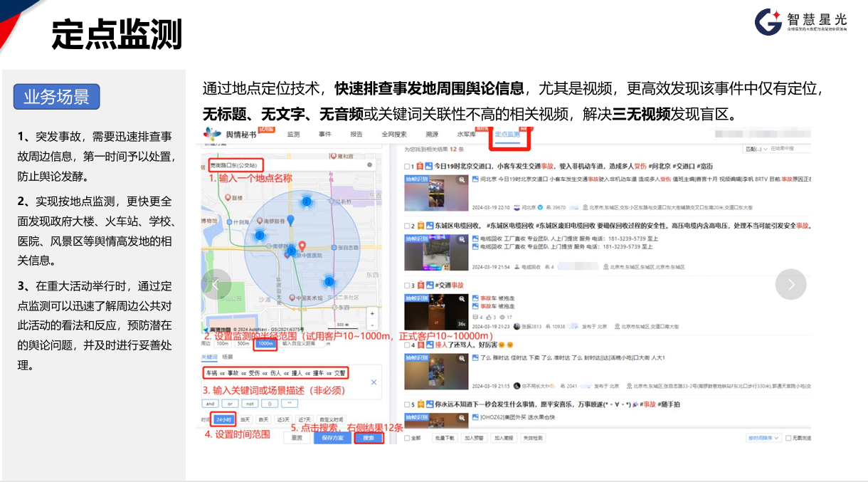
Task: Click the blue 搜索 search button
Action: (x=369, y=438)
